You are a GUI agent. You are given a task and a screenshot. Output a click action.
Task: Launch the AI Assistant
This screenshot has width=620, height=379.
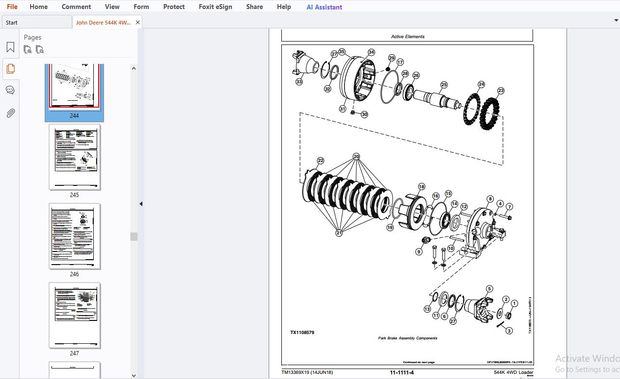[324, 7]
